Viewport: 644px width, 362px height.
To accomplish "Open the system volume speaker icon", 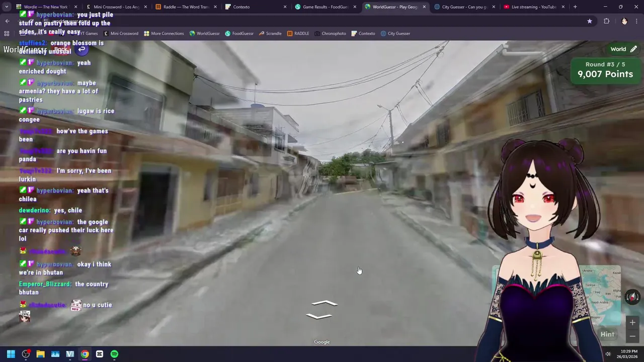I will 608,354.
